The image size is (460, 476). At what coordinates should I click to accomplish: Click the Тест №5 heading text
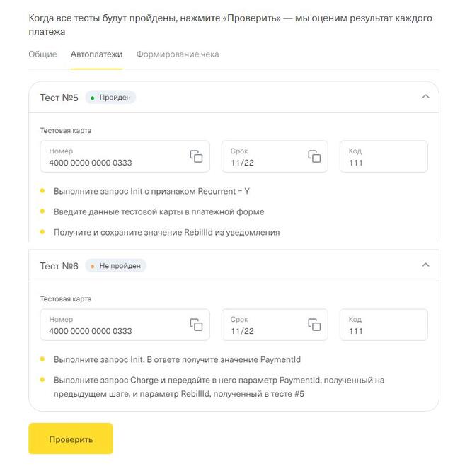tap(59, 98)
